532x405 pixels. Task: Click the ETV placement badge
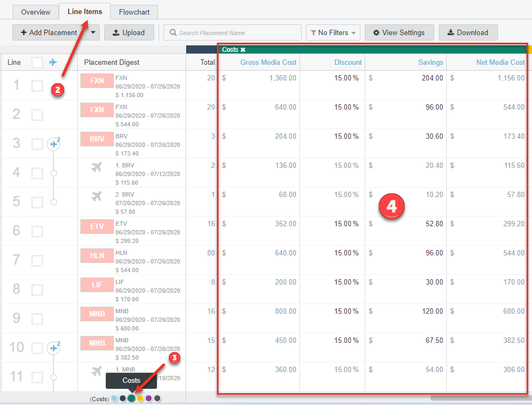pyautogui.click(x=97, y=226)
